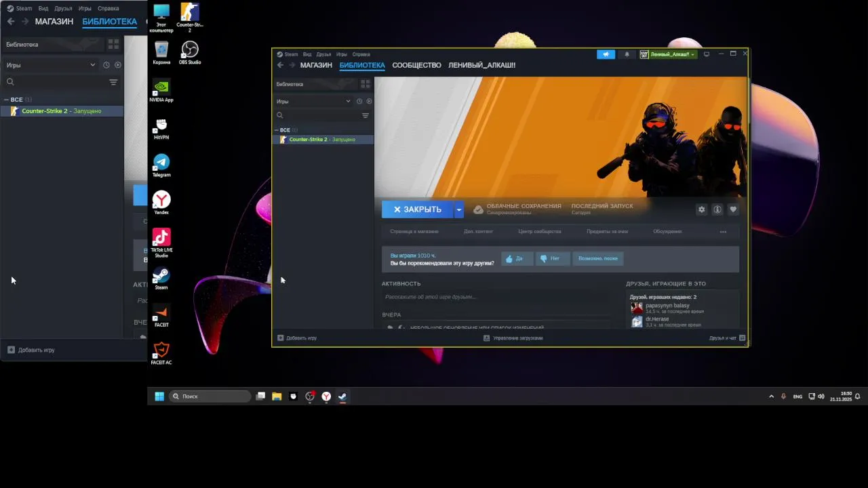Open friend papasynyn balasy avatar
Viewport: 868px width, 488px height.
637,308
